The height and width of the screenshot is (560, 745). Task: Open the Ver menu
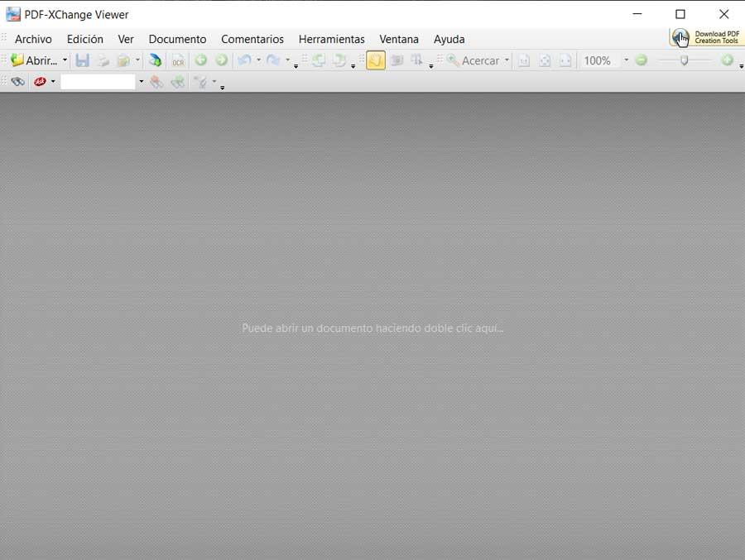click(x=126, y=40)
